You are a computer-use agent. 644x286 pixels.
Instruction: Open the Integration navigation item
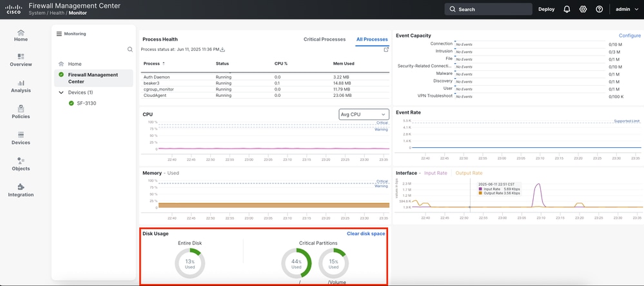(x=21, y=190)
